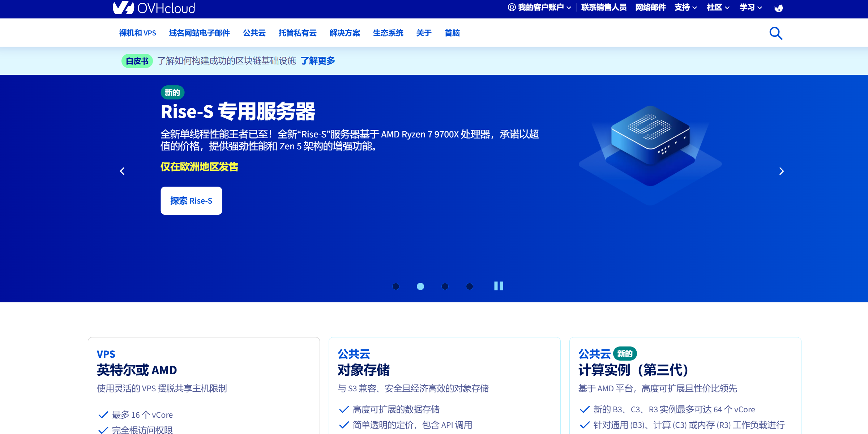
Task: Go to previous carousel slide arrow
Action: (122, 171)
